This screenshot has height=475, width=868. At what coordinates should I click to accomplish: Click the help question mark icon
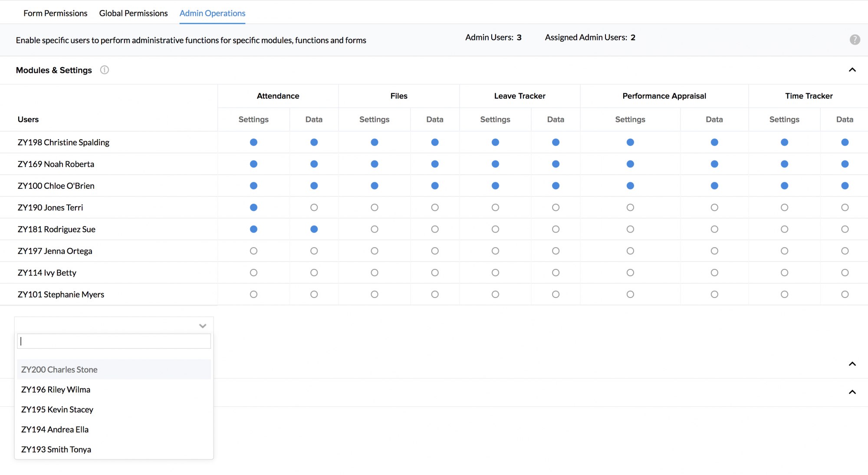855,39
